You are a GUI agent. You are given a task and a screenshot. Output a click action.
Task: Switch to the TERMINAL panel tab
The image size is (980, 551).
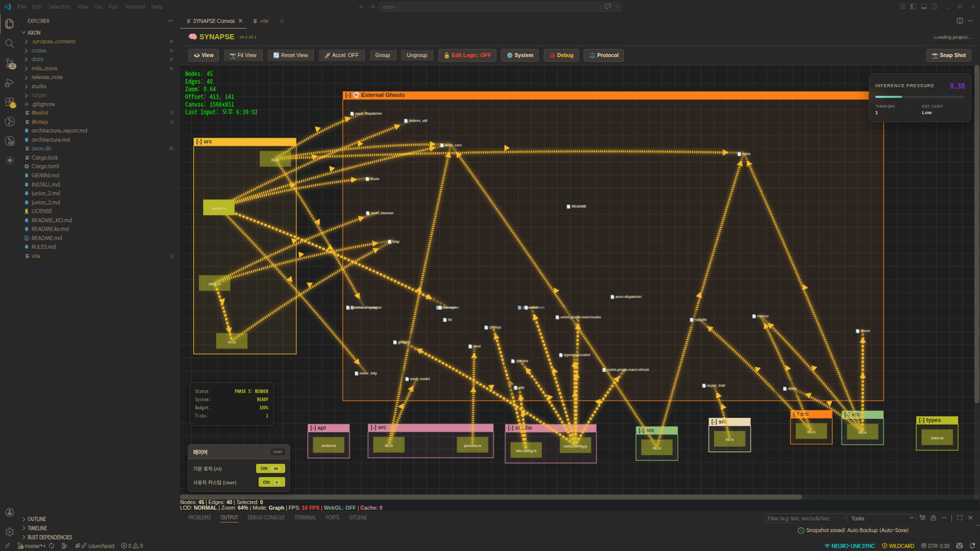point(305,518)
